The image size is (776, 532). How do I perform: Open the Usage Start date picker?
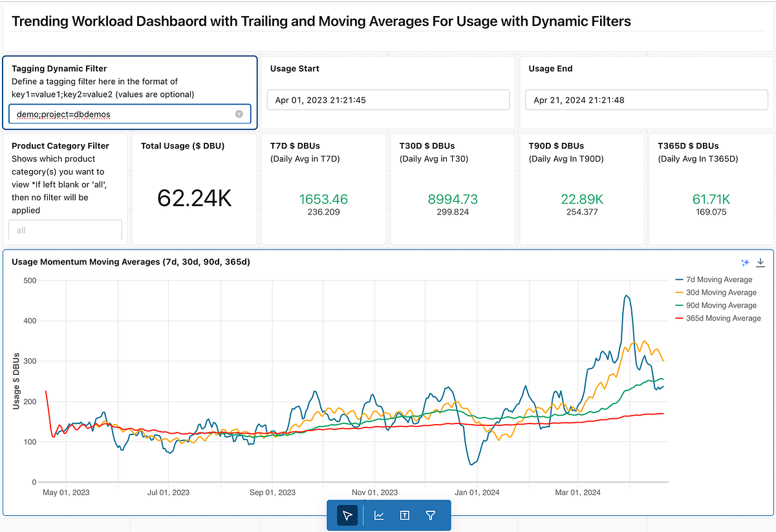pyautogui.click(x=388, y=100)
